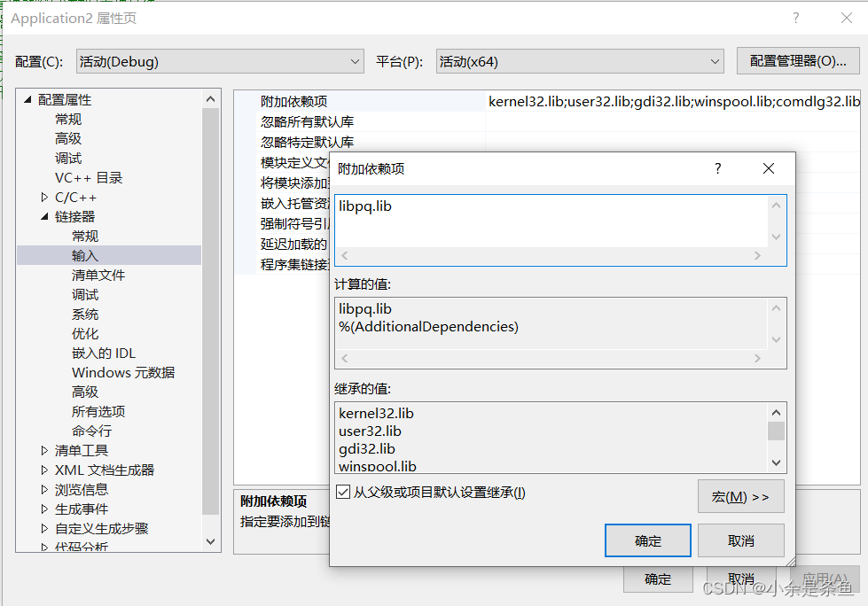Expand the C/C++ configuration tree node
The width and height of the screenshot is (868, 606).
43,197
